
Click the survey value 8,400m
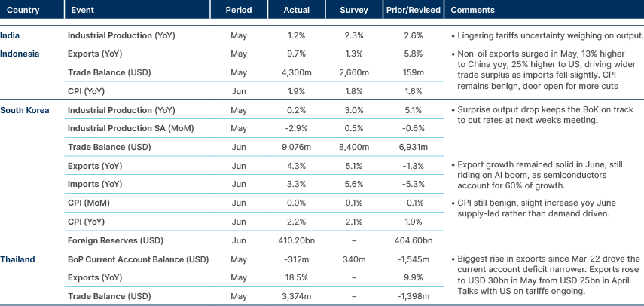(x=353, y=147)
